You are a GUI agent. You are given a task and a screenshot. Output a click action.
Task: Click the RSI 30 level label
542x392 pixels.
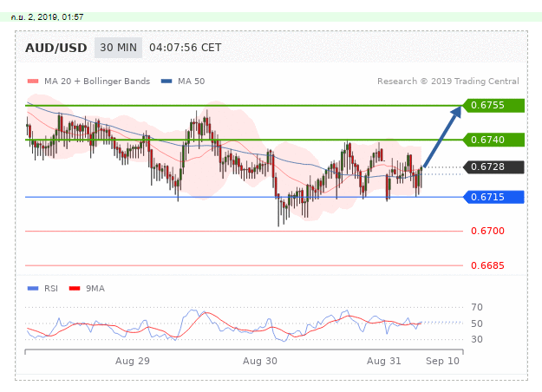pyautogui.click(x=477, y=339)
